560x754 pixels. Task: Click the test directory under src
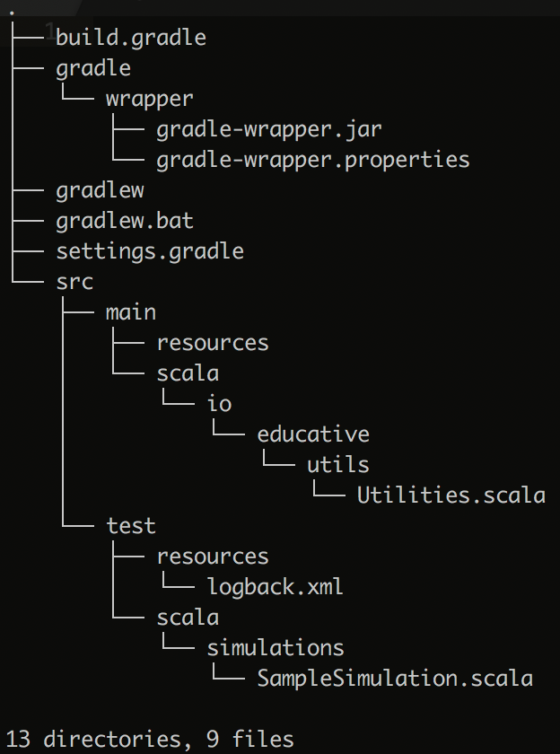pos(131,526)
